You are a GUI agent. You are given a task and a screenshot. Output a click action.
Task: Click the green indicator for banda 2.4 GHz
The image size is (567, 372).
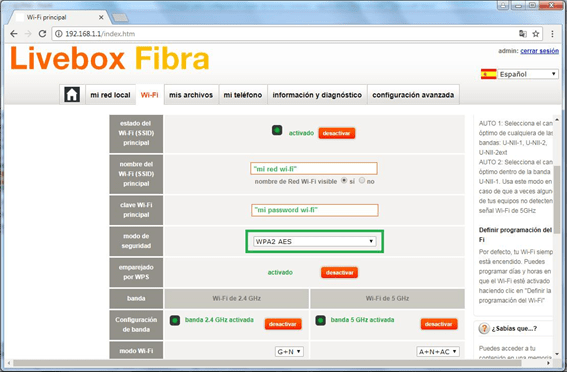click(x=175, y=320)
